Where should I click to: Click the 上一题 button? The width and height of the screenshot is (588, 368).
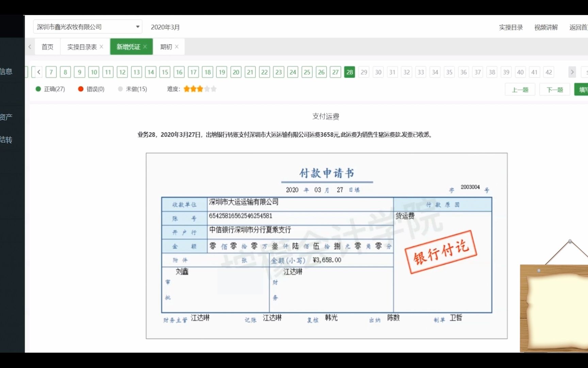(x=520, y=90)
